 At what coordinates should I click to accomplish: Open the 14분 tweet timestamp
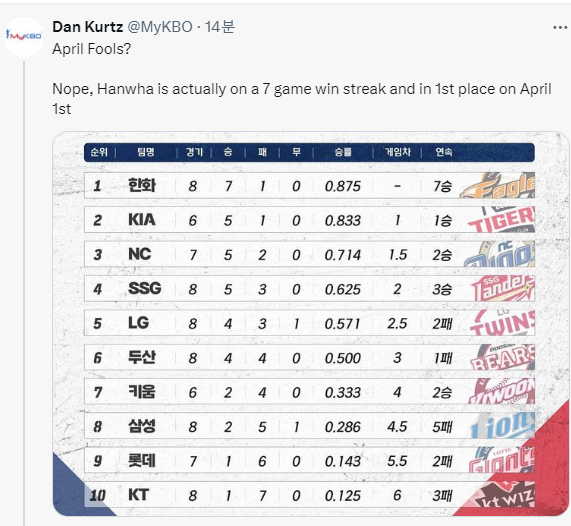point(220,27)
